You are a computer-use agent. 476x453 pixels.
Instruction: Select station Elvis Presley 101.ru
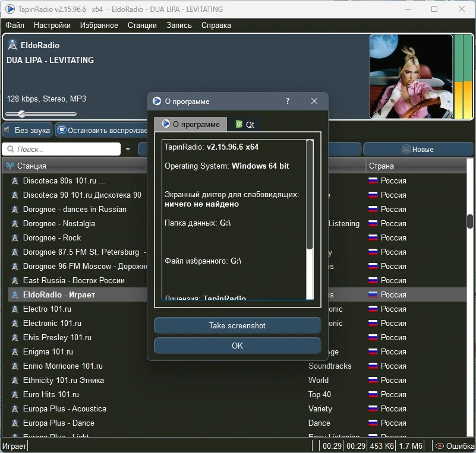[x=57, y=337]
